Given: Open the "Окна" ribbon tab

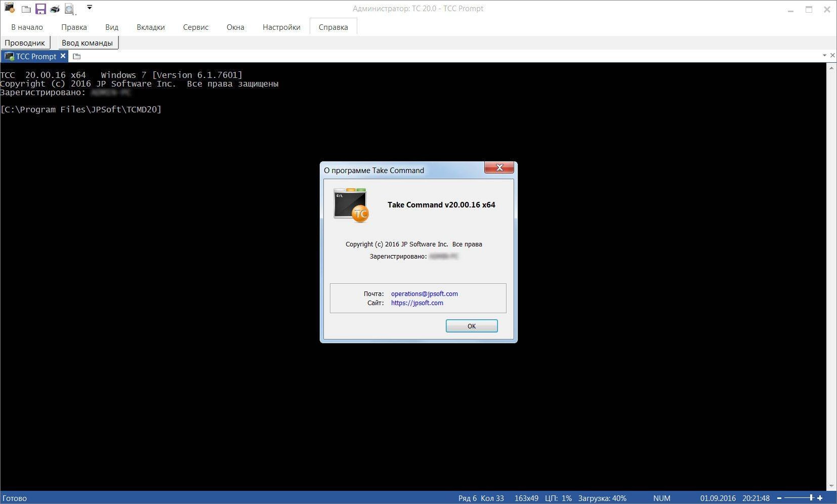Looking at the screenshot, I should point(235,27).
